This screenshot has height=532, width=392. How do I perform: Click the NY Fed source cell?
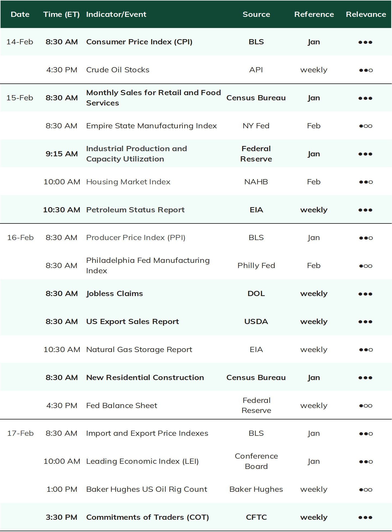point(256,126)
